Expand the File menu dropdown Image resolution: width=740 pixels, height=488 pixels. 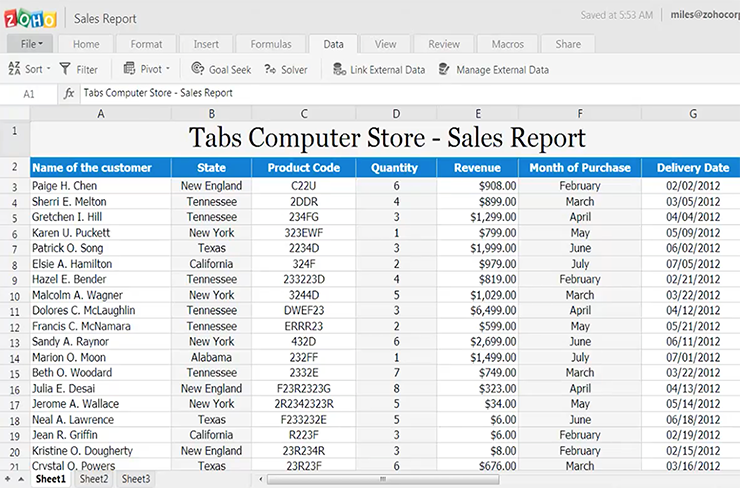tap(31, 44)
